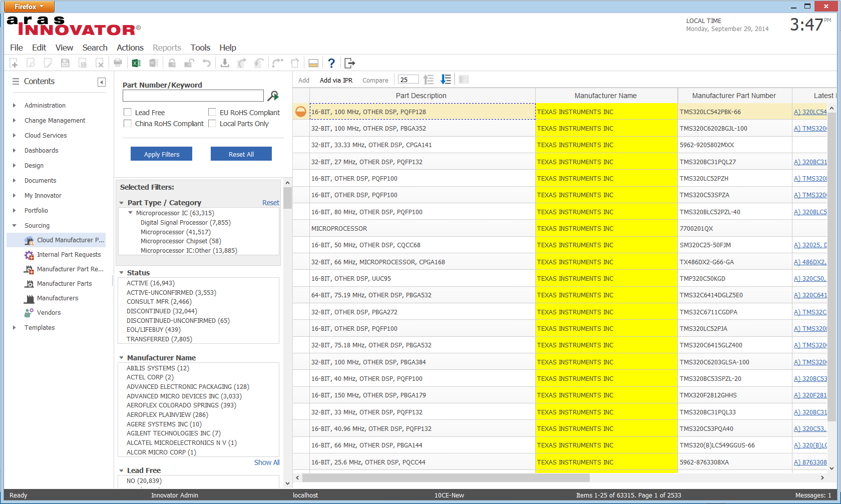Click the Print icon in toolbar
Viewport: 841px width, 504px height.
pyautogui.click(x=118, y=63)
